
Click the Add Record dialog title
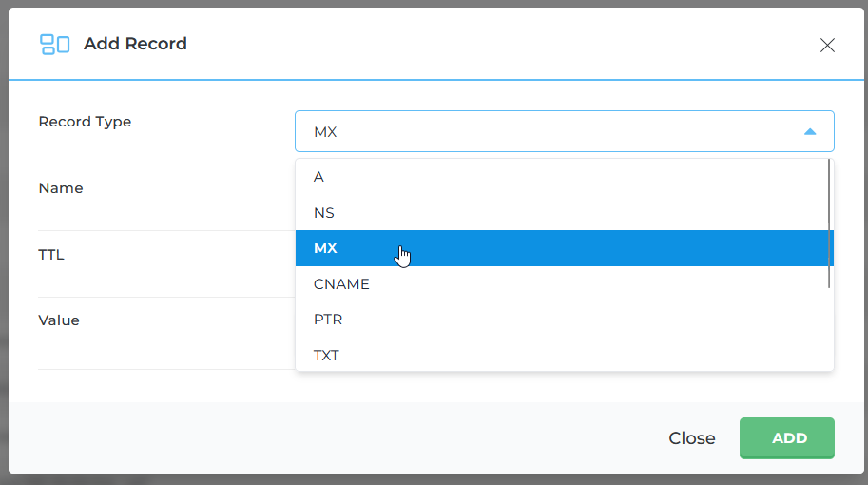135,44
